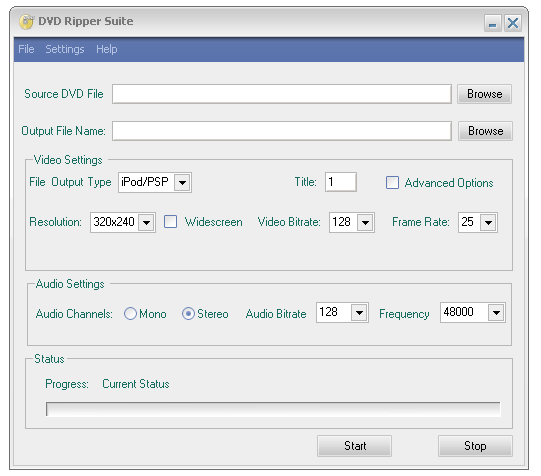
Task: Open the File menu
Action: point(26,49)
